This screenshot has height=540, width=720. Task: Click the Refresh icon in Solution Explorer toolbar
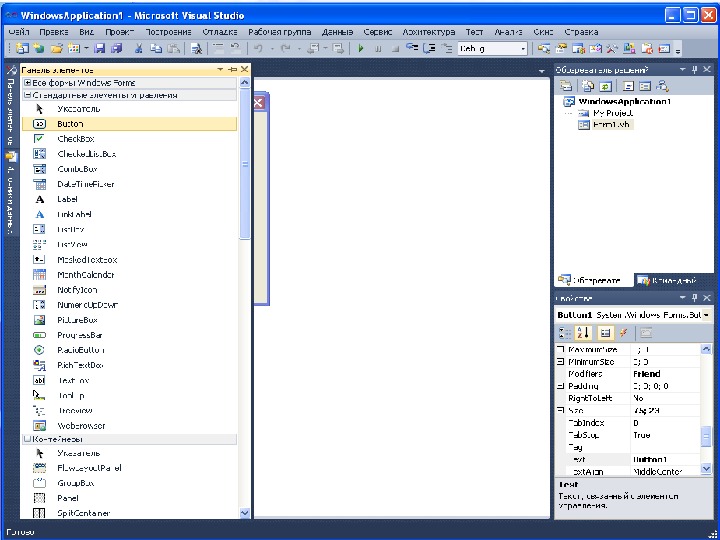tap(606, 86)
